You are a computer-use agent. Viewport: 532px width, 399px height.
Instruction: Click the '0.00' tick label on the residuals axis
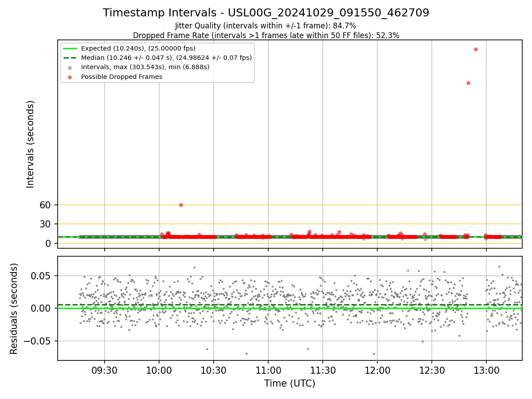(41, 308)
